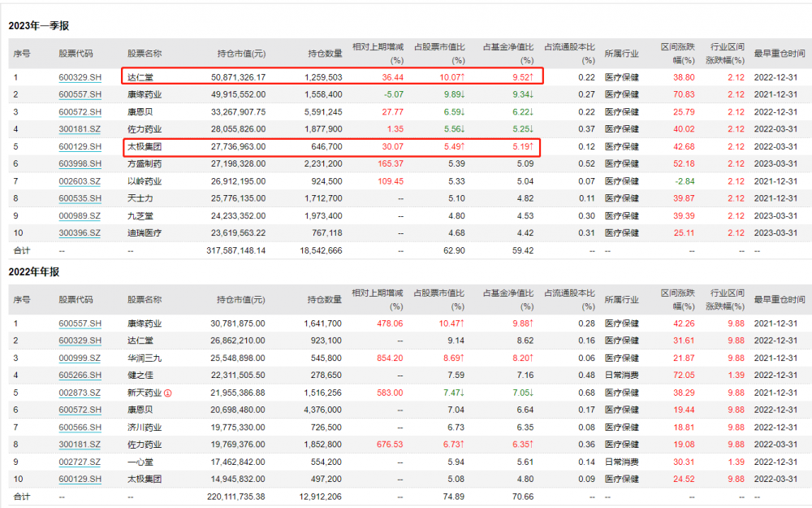Image resolution: width=812 pixels, height=508 pixels.
Task: Open stock code link 002873.SZ
Action: click(80, 393)
